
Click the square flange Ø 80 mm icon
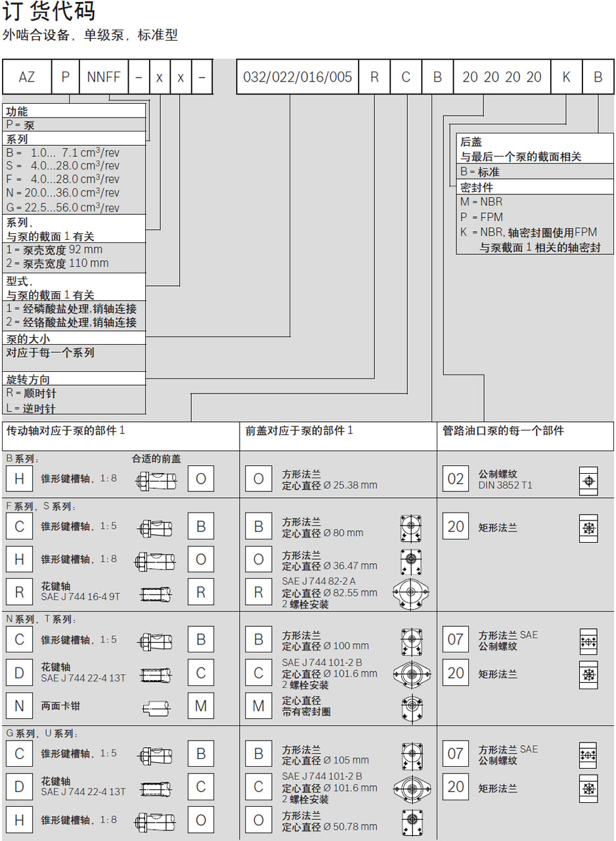coord(411,527)
